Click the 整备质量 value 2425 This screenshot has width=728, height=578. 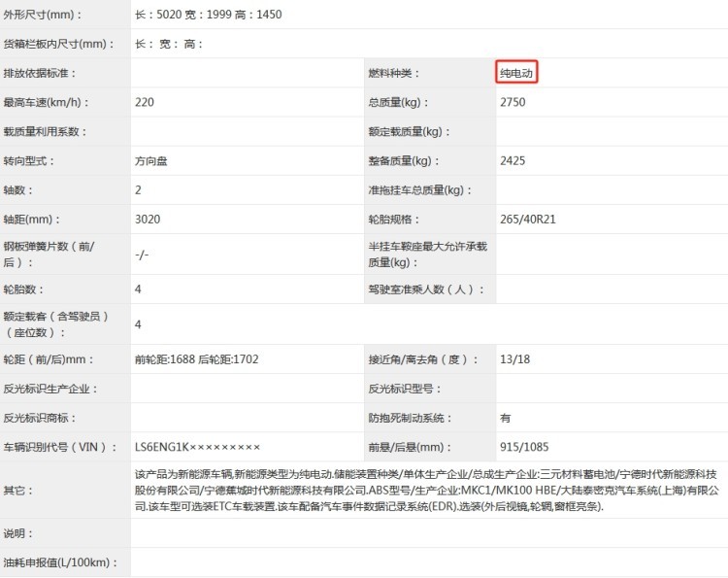pyautogui.click(x=513, y=161)
